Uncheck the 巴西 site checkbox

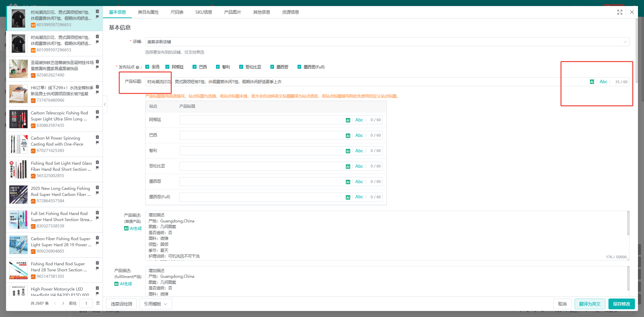point(195,67)
